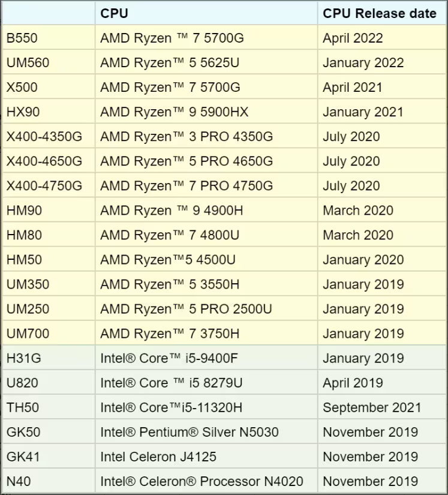Image resolution: width=448 pixels, height=495 pixels.
Task: Select the X400-4350G row label
Action: pos(44,137)
